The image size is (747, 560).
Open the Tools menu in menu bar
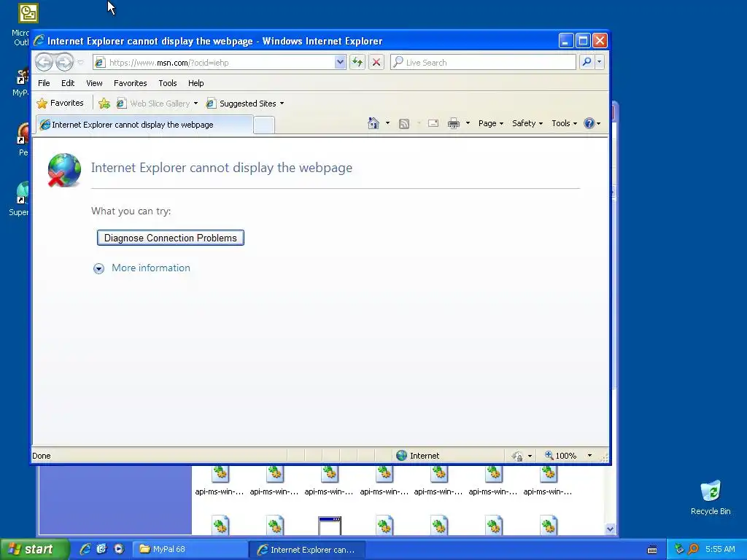click(x=168, y=83)
